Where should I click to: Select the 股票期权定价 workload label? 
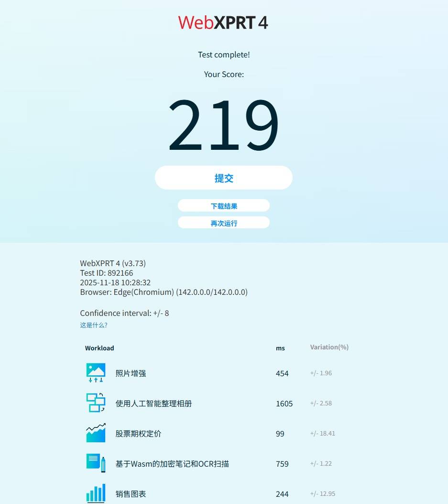coord(138,434)
